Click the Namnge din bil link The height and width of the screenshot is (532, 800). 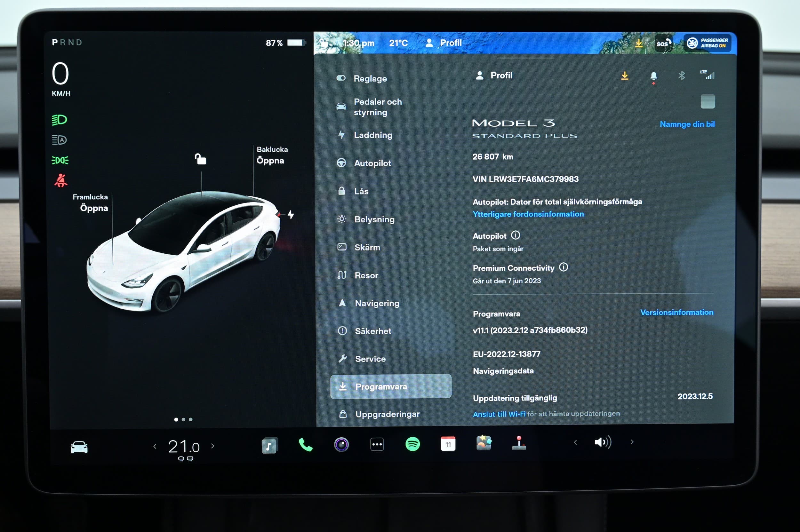click(687, 124)
